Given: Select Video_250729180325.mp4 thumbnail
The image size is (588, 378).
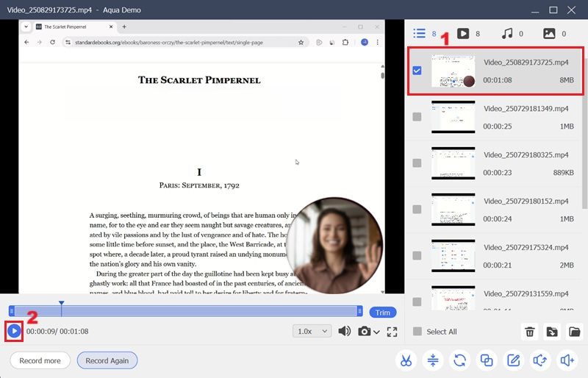Looking at the screenshot, I should click(453, 163).
